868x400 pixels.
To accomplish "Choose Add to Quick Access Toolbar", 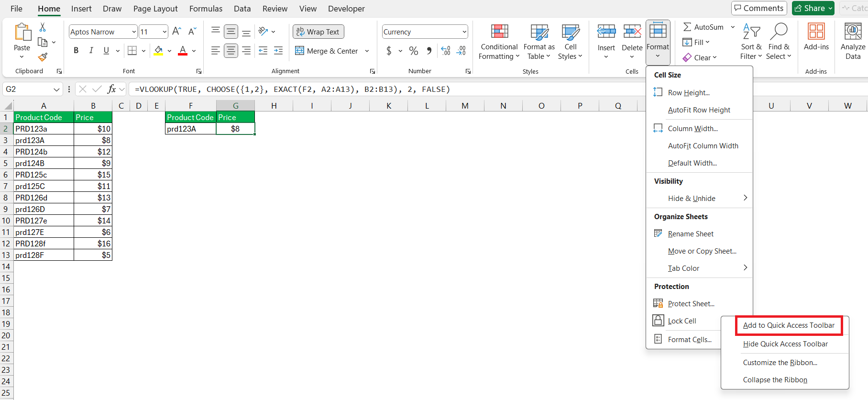I will pos(789,325).
